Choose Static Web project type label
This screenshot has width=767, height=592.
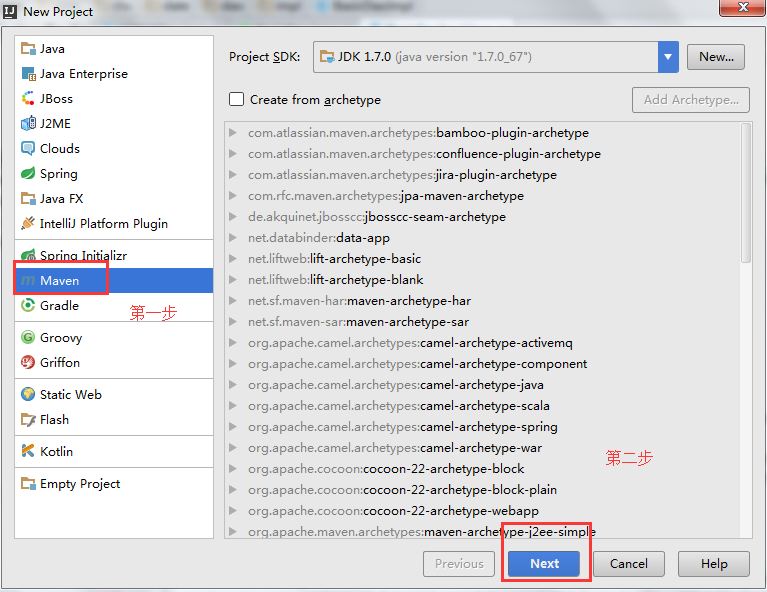tap(71, 394)
